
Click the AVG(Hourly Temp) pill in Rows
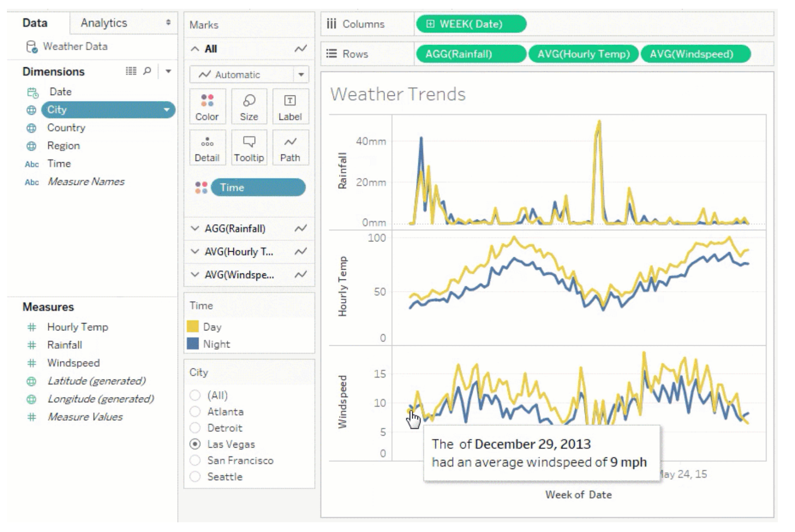583,54
